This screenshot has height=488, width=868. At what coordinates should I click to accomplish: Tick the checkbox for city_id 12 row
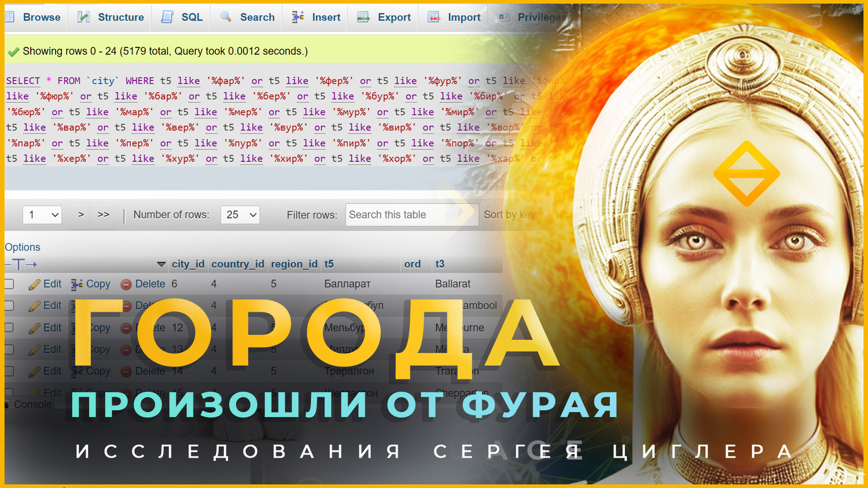[9, 327]
